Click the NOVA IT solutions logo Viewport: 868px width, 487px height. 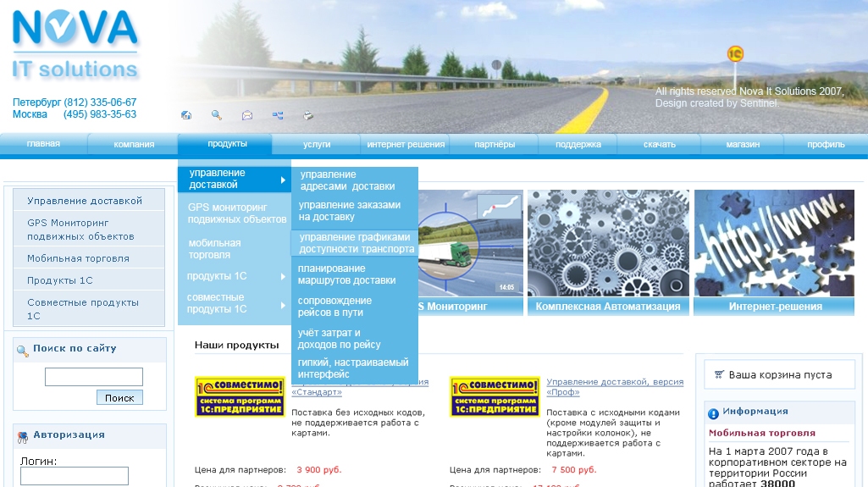[75, 46]
